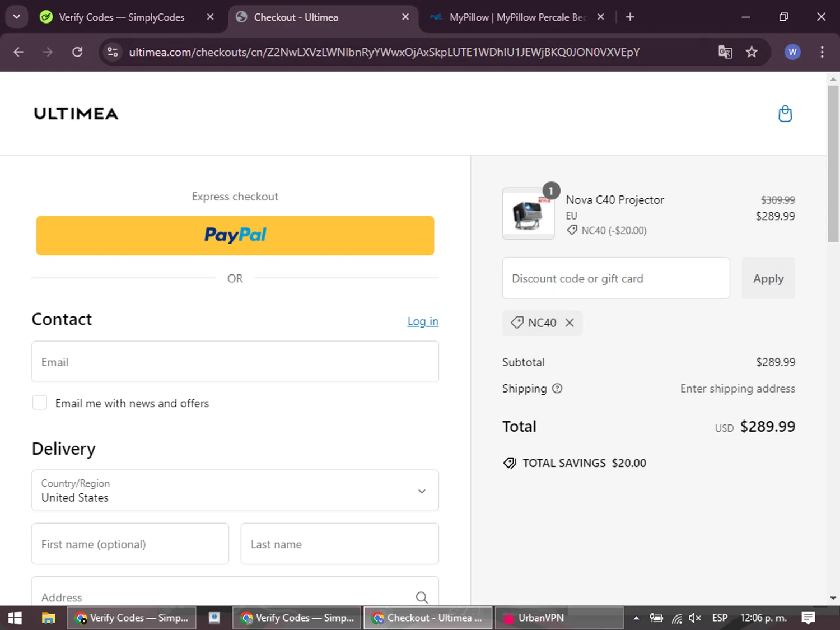Open the tab search dropdown arrow

point(16,17)
